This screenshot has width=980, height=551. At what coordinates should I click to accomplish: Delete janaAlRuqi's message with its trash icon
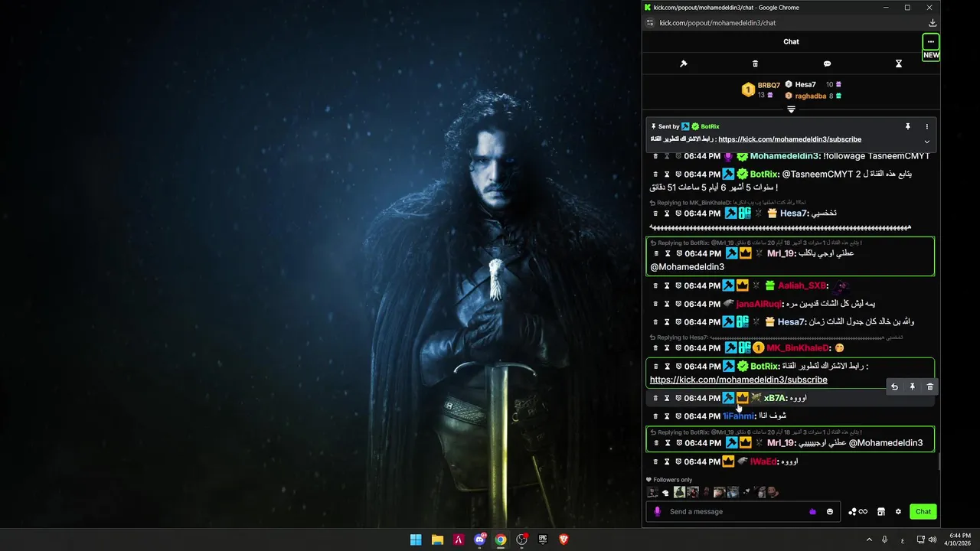pyautogui.click(x=655, y=304)
